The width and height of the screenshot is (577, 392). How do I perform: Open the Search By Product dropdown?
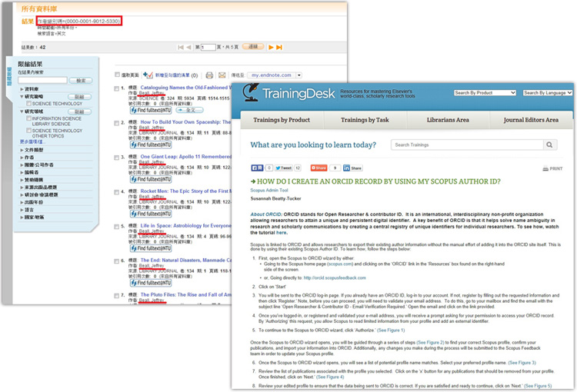(x=485, y=93)
